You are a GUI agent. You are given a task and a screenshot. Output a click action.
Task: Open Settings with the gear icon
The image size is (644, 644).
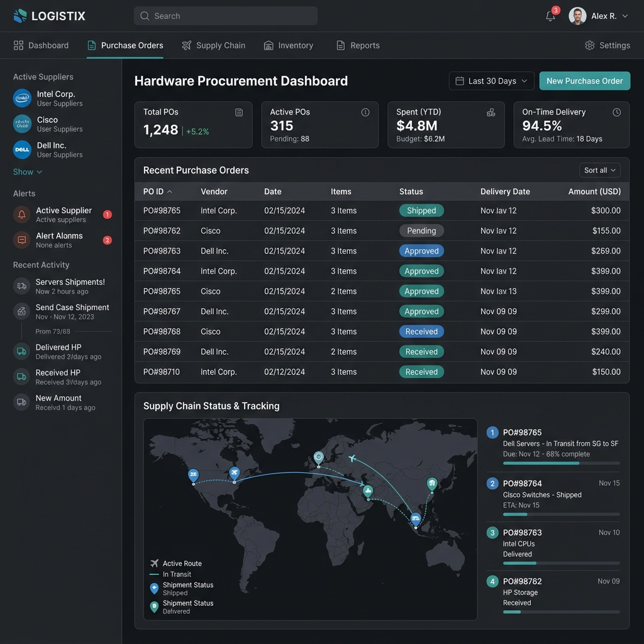coord(589,45)
